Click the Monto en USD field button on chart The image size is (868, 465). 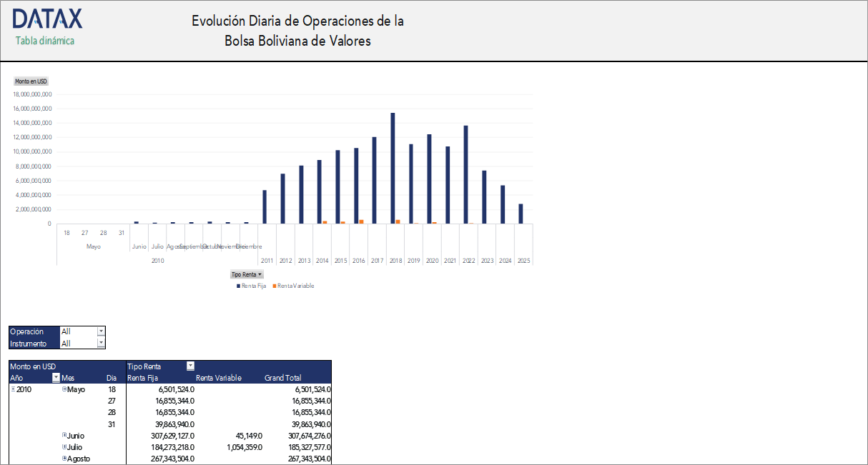[x=31, y=81]
